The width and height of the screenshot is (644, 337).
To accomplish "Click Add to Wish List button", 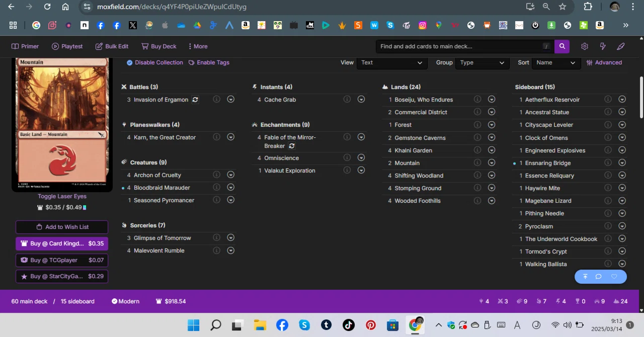I will tap(62, 227).
